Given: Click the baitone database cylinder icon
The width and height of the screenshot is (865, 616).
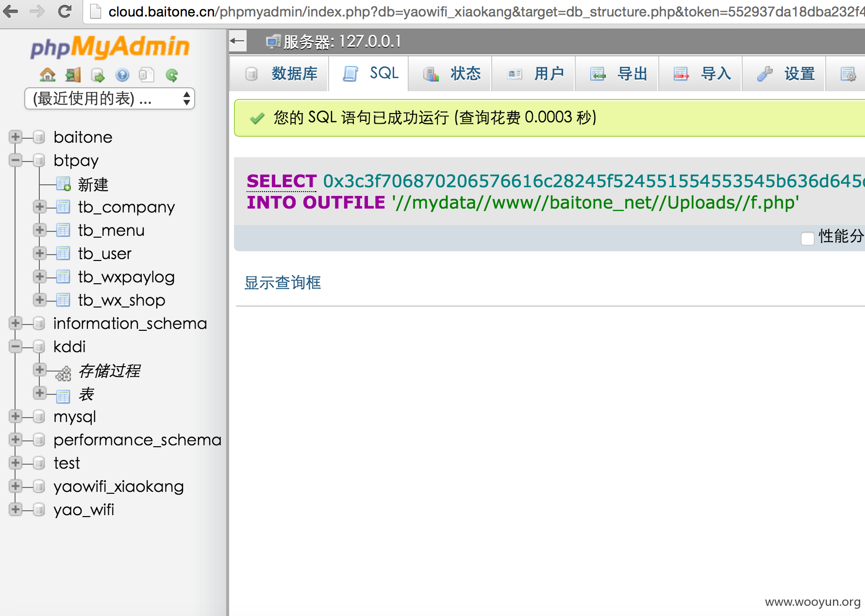Looking at the screenshot, I should coord(39,137).
